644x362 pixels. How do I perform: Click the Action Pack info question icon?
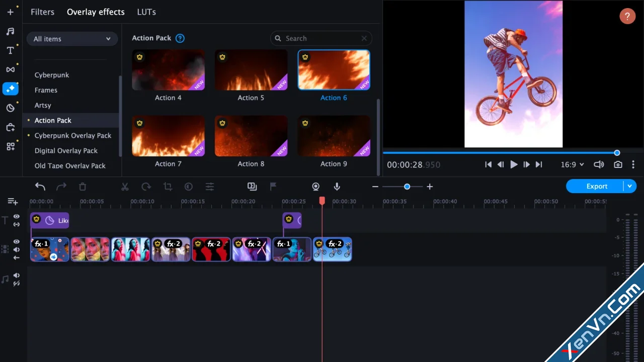(180, 38)
